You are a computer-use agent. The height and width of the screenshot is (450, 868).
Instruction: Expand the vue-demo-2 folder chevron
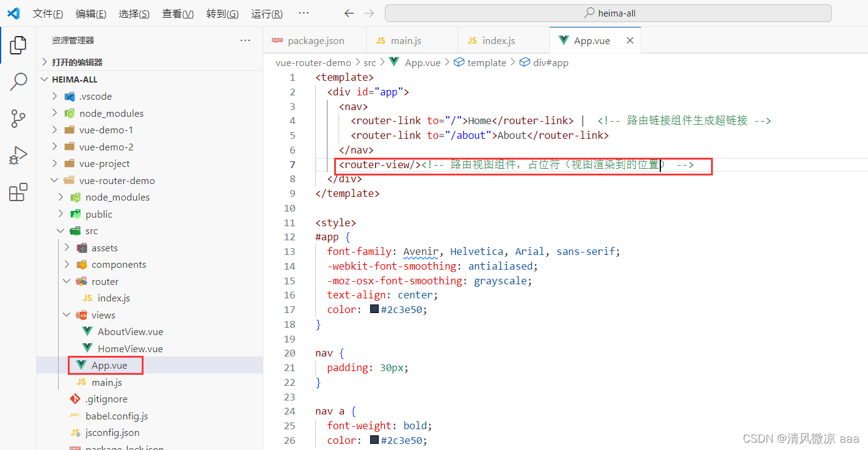(54, 147)
